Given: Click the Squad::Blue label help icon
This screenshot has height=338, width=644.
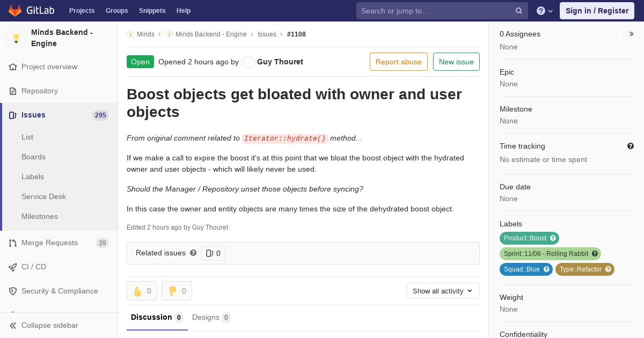Looking at the screenshot, I should 547,269.
